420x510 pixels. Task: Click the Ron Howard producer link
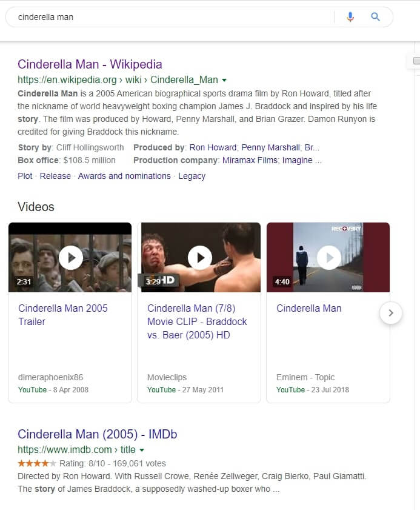213,148
